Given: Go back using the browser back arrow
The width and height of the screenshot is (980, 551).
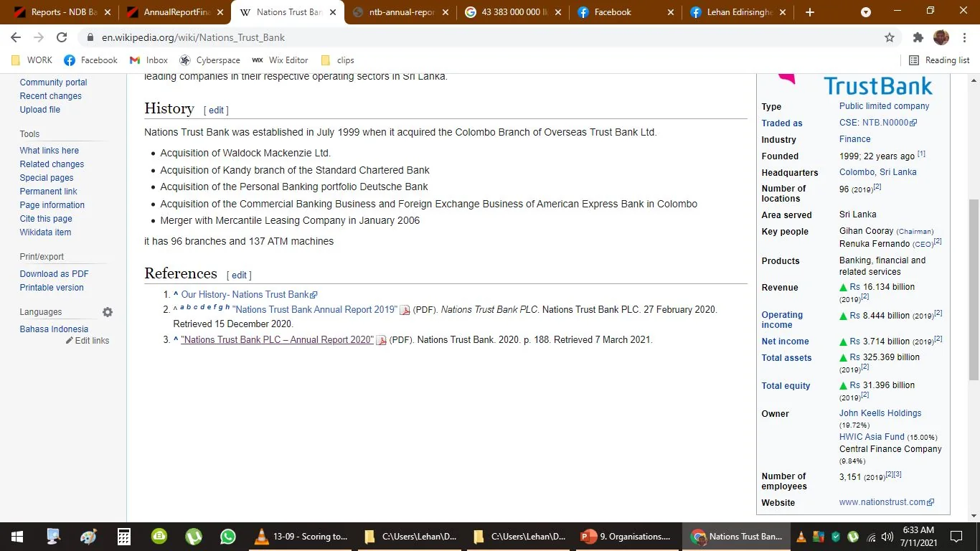Looking at the screenshot, I should (x=16, y=37).
